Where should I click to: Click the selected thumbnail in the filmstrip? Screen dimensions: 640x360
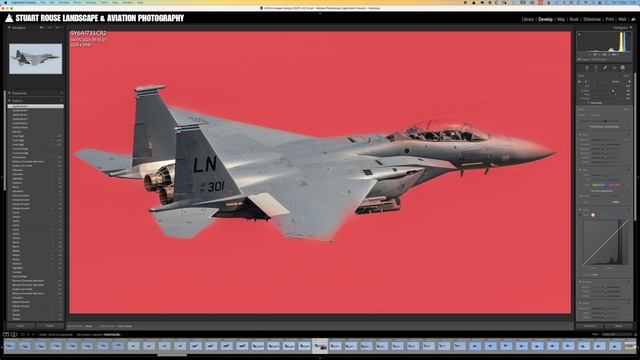click(320, 346)
